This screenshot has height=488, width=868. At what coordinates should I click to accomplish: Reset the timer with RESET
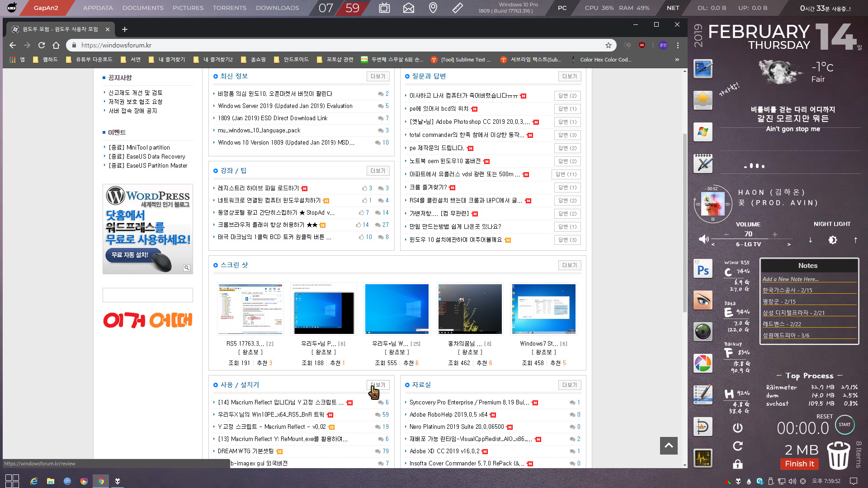pos(825,416)
